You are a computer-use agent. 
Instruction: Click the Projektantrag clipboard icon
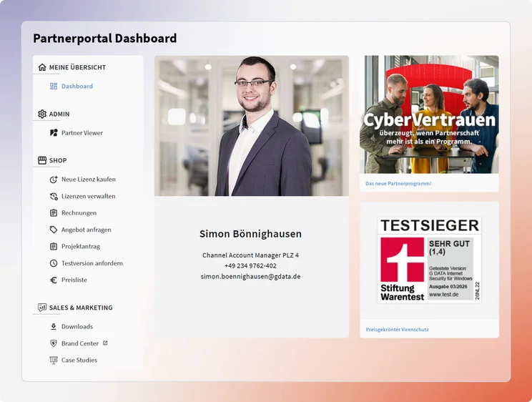54,247
